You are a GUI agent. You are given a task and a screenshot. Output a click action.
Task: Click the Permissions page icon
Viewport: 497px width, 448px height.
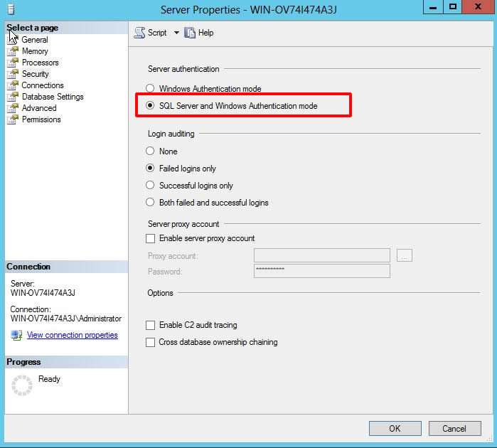click(13, 119)
